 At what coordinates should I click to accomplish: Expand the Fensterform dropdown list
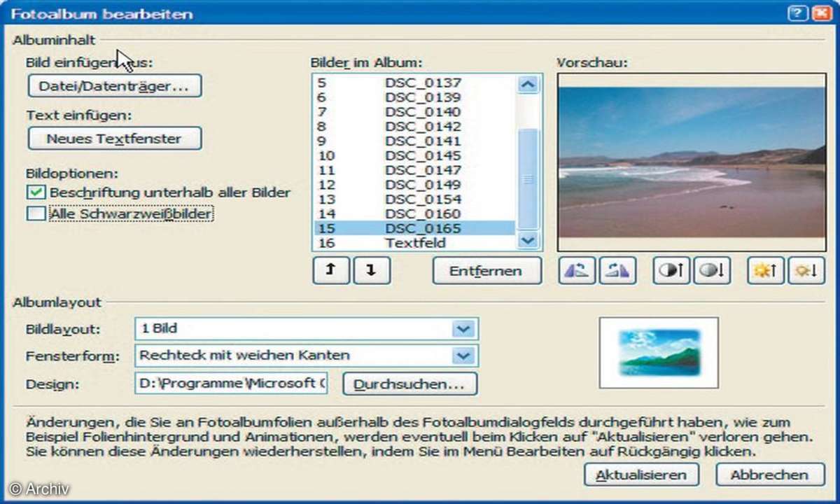462,356
